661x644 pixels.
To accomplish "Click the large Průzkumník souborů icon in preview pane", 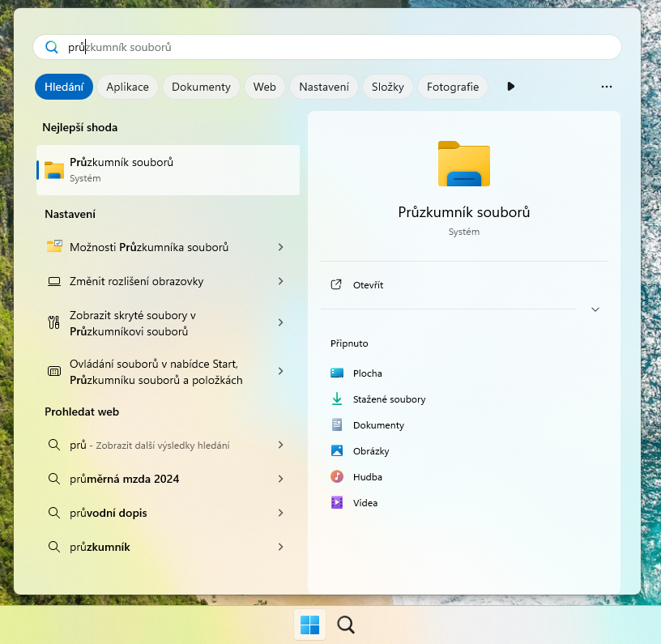I will (x=463, y=164).
